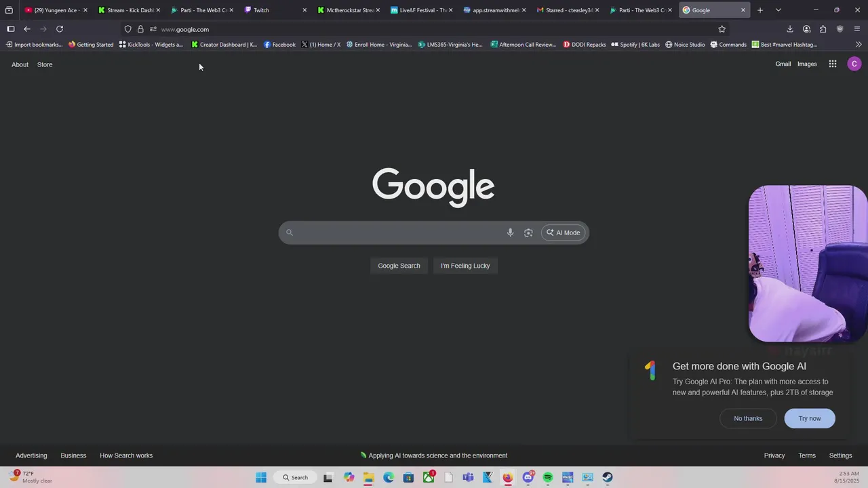Open Discord from the taskbar
The height and width of the screenshot is (488, 868).
pyautogui.click(x=528, y=477)
